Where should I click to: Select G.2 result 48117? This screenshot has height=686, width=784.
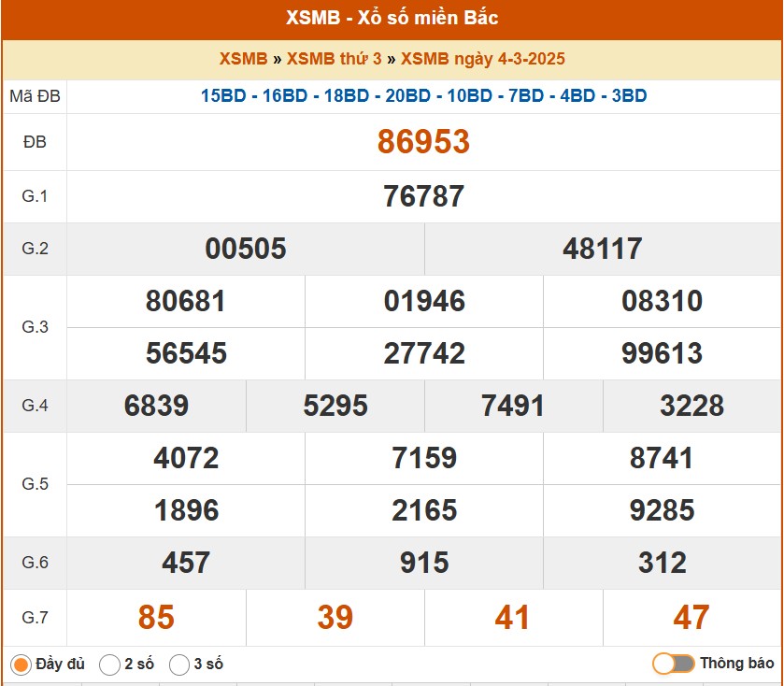(x=603, y=249)
